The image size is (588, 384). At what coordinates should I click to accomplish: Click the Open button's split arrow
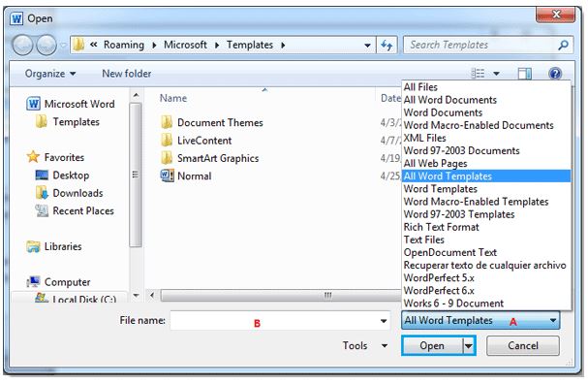pyautogui.click(x=469, y=346)
